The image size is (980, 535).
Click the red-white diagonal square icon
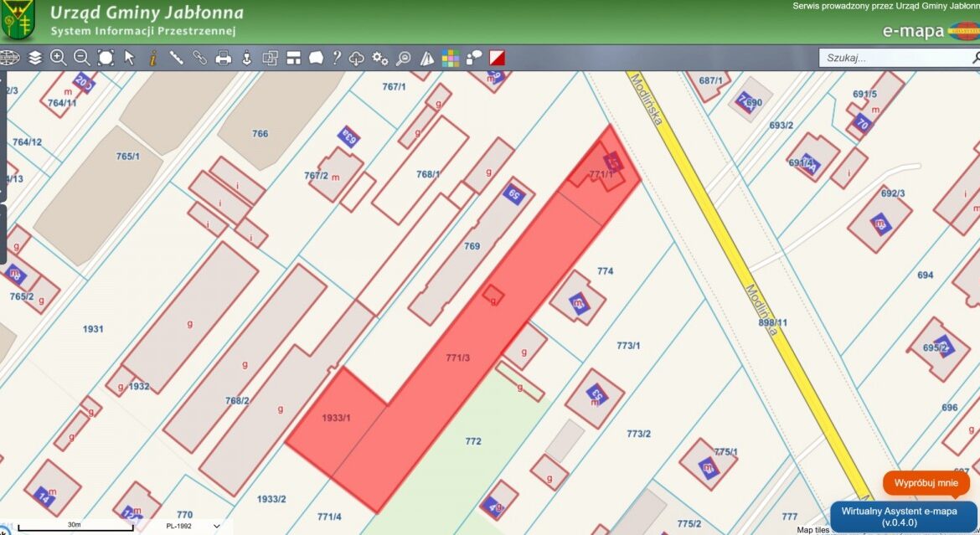coord(497,58)
